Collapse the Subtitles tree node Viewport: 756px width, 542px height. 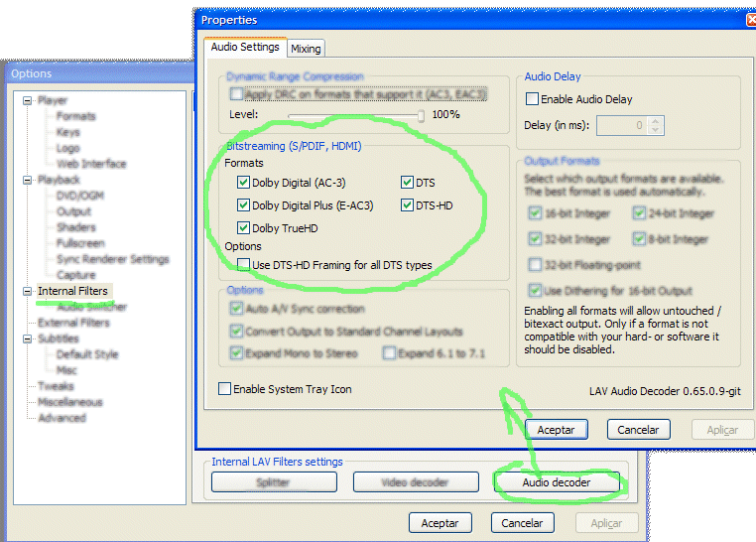tap(28, 339)
